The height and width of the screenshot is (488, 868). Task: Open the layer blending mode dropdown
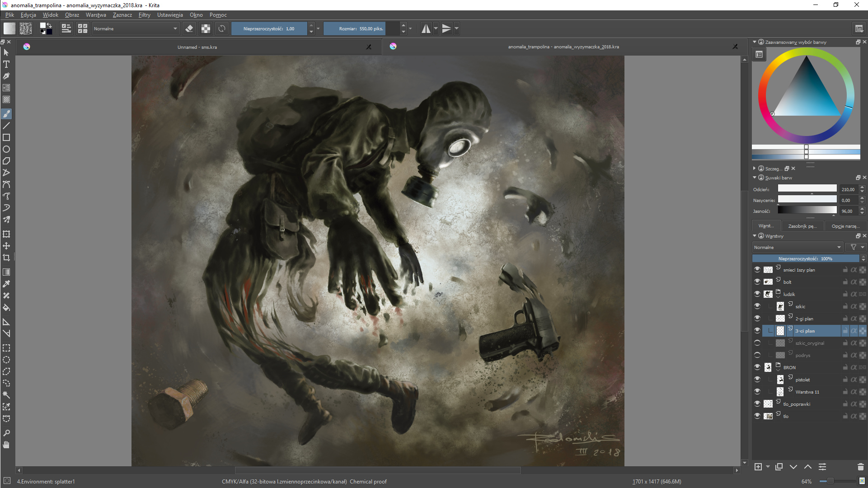click(x=798, y=247)
